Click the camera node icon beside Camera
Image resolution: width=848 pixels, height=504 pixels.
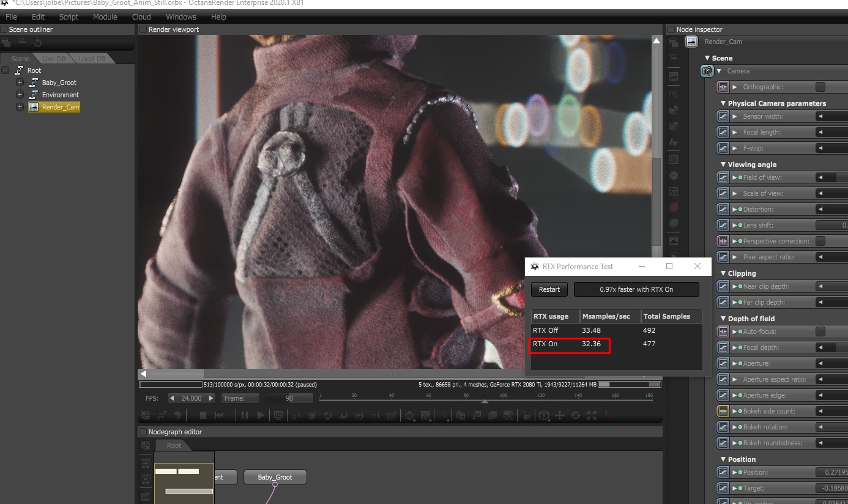[x=707, y=71]
